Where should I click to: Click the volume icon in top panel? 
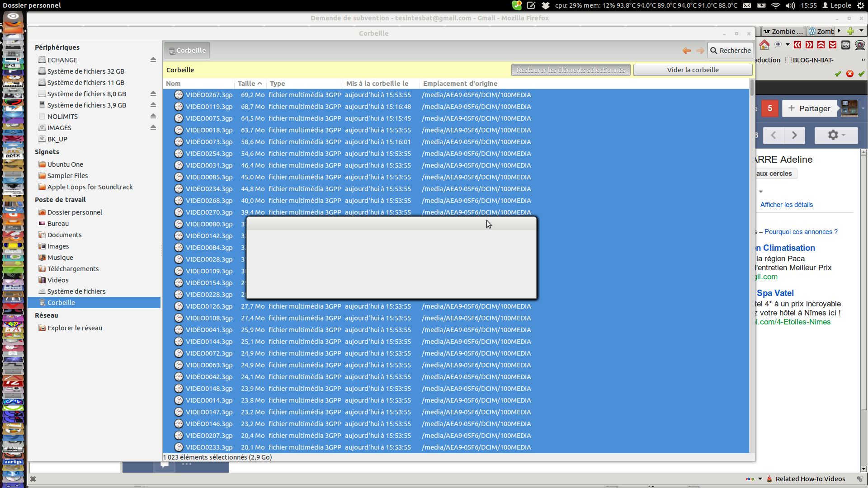tap(790, 5)
